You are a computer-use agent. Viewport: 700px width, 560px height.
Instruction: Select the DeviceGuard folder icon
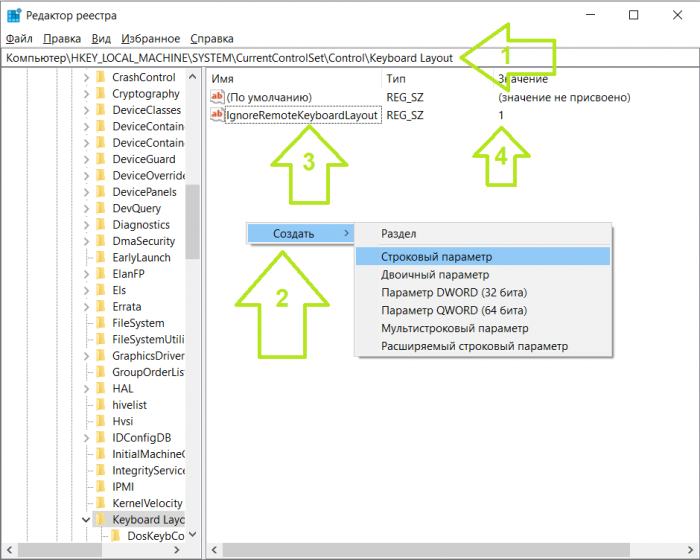(x=101, y=159)
